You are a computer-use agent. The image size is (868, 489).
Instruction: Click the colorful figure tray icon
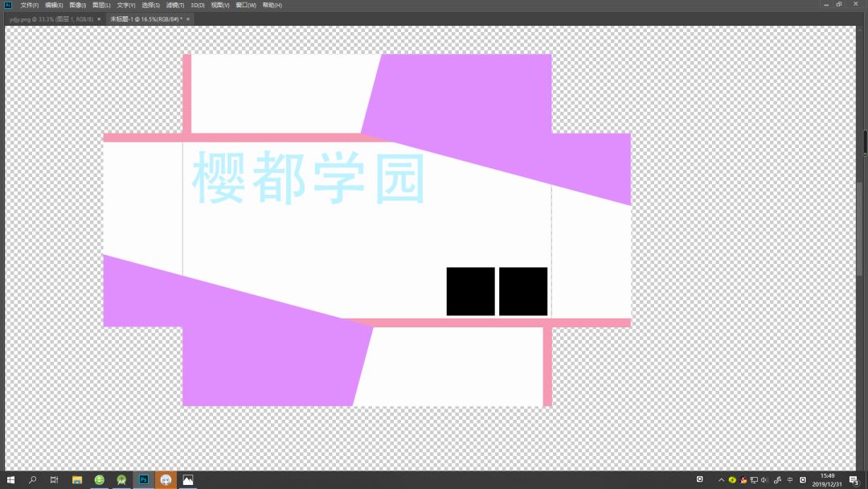click(x=743, y=480)
